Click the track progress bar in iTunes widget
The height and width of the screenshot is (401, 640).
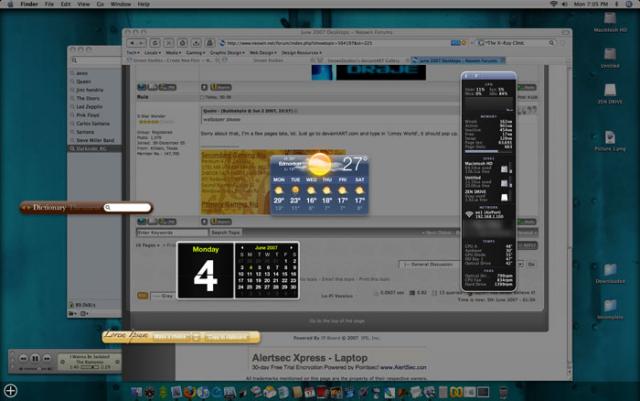pyautogui.click(x=89, y=367)
